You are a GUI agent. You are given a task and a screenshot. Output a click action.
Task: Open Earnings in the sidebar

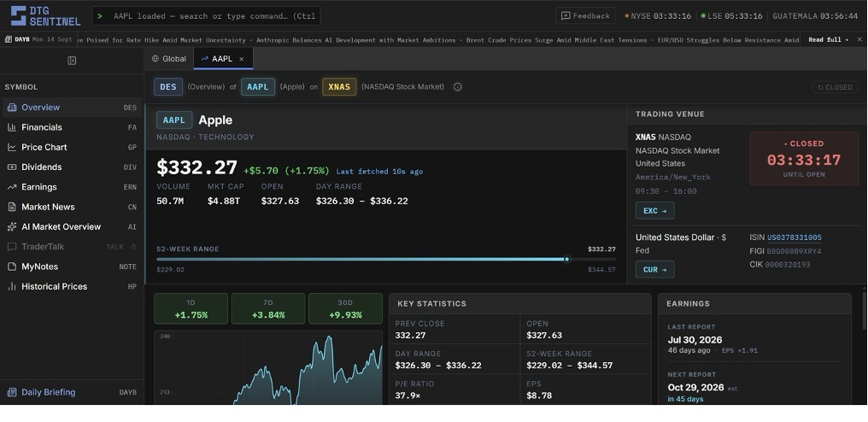pyautogui.click(x=72, y=187)
